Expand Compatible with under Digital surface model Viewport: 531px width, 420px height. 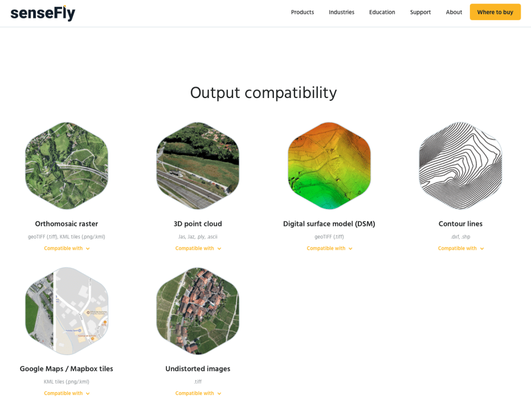pos(329,248)
